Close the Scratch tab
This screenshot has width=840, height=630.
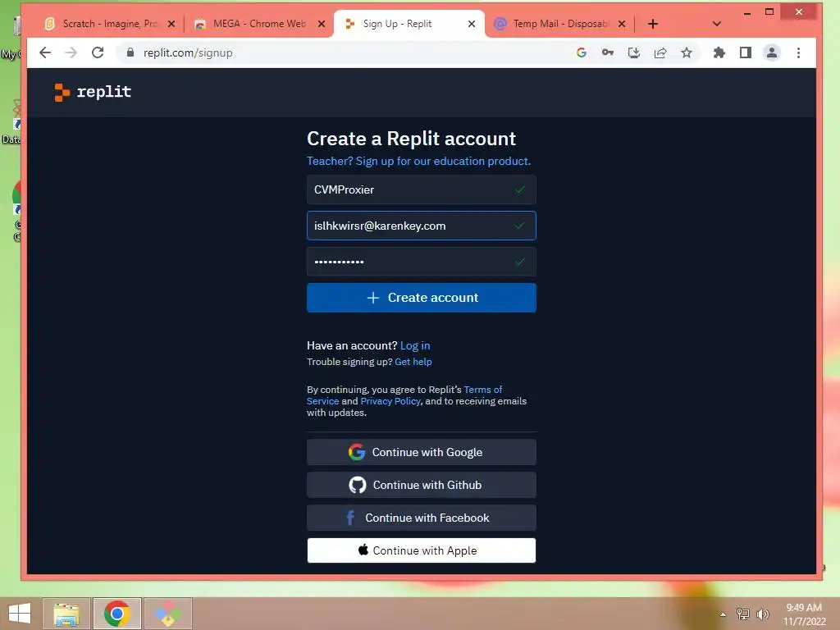click(171, 24)
